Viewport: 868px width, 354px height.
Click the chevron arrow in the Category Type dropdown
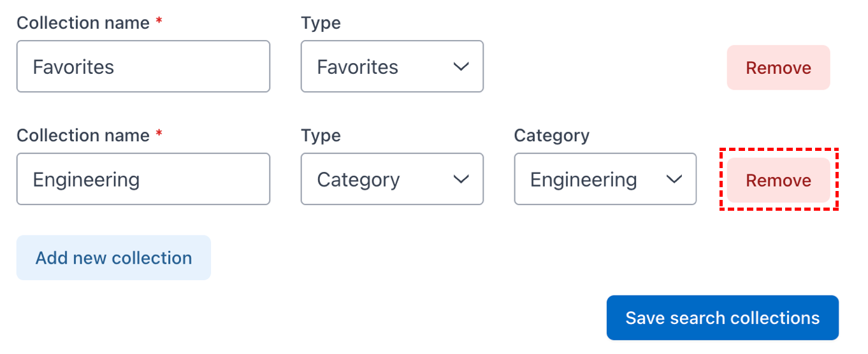point(461,180)
